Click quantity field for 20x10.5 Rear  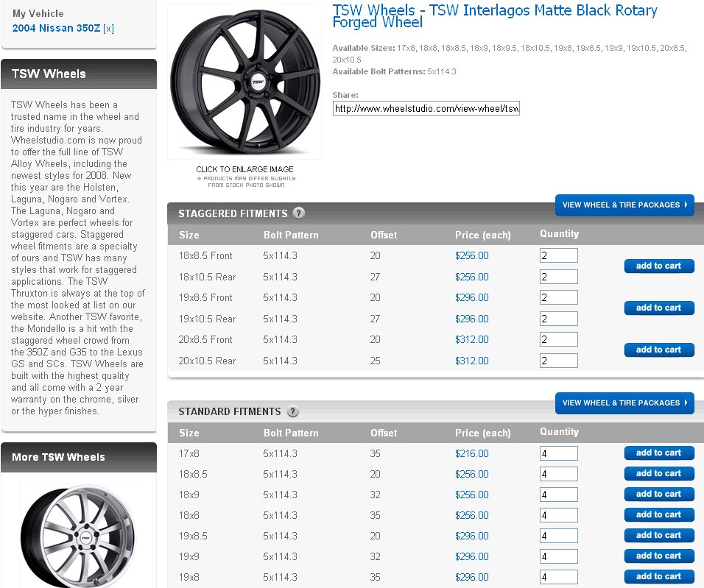(558, 361)
